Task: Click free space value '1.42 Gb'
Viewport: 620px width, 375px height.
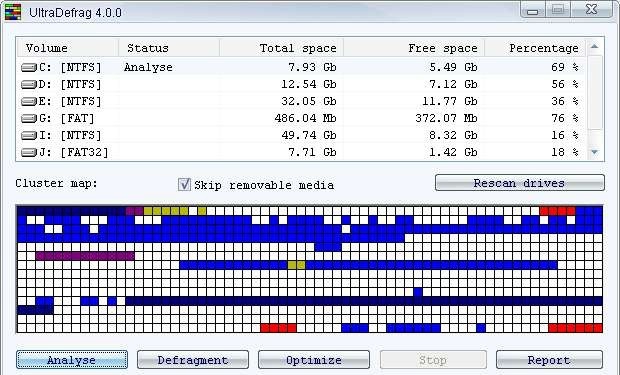Action: click(x=453, y=152)
